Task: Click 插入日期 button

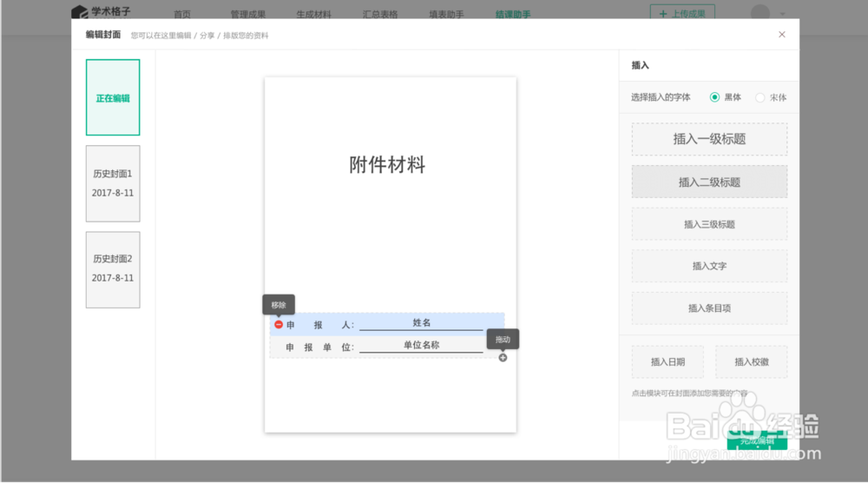Action: [667, 362]
